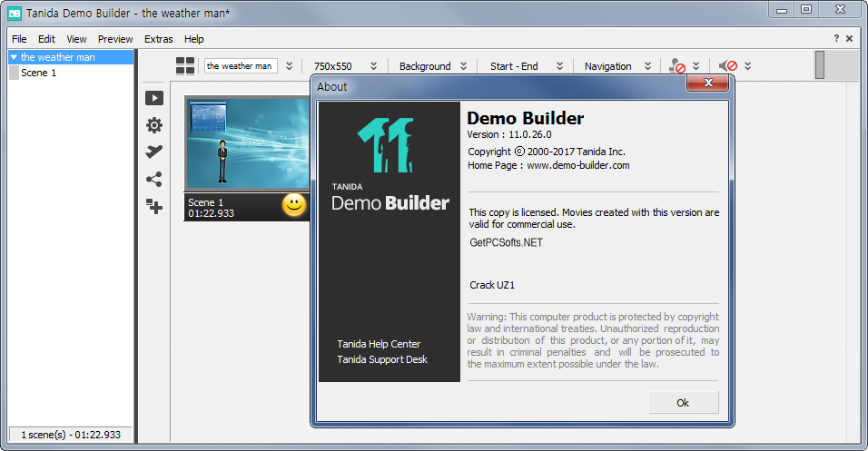
Task: Click the Demo Builder 11 logo
Action: 387,145
